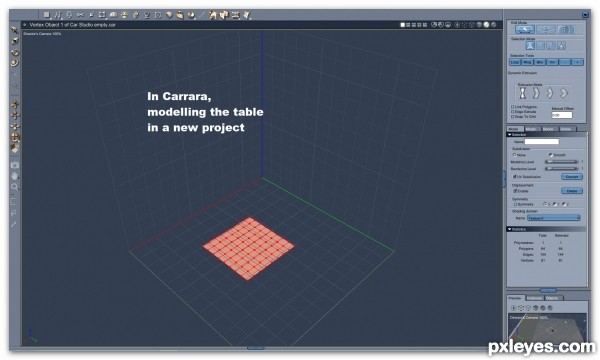Click the displacement Delete button
Viewport: 600px width, 360px height.
(x=572, y=191)
